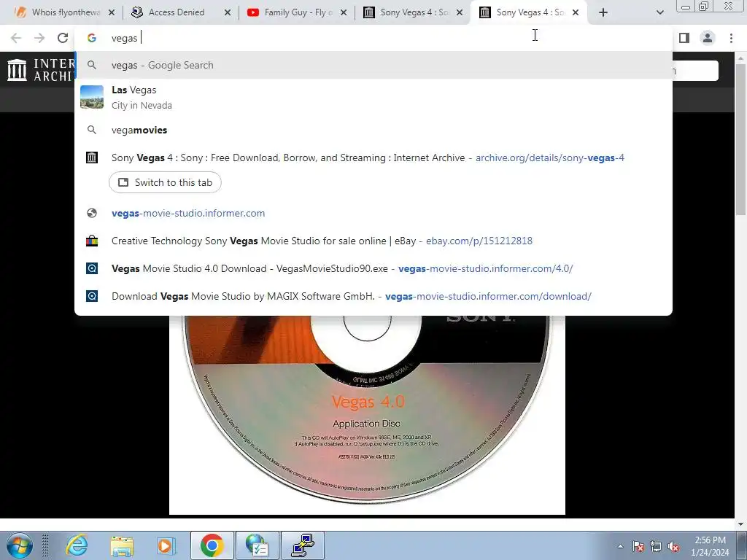Screen dimensions: 747x560
Task: Click the network tray icon
Action: [656, 546]
